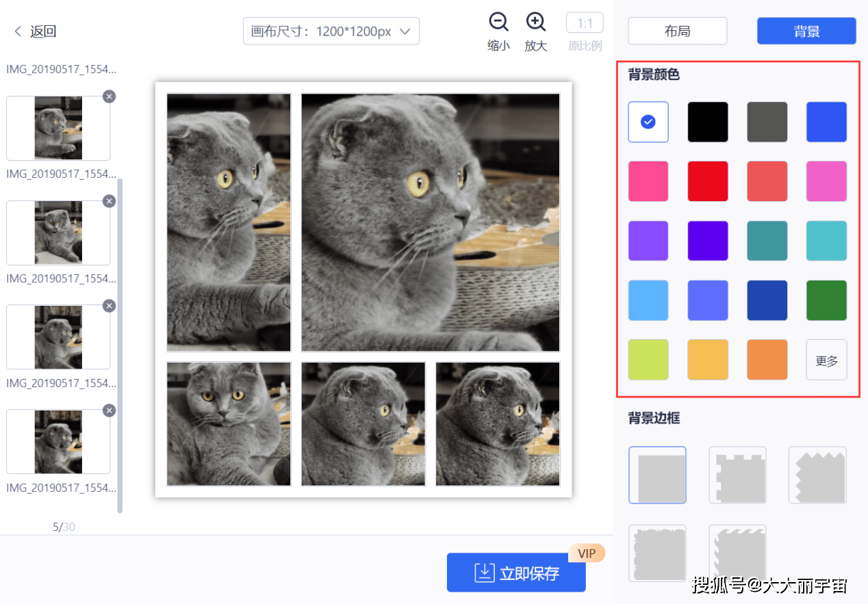Screen dimensions: 868x604
Task: Remove the last thumbnail with its X icon
Action: 109,410
